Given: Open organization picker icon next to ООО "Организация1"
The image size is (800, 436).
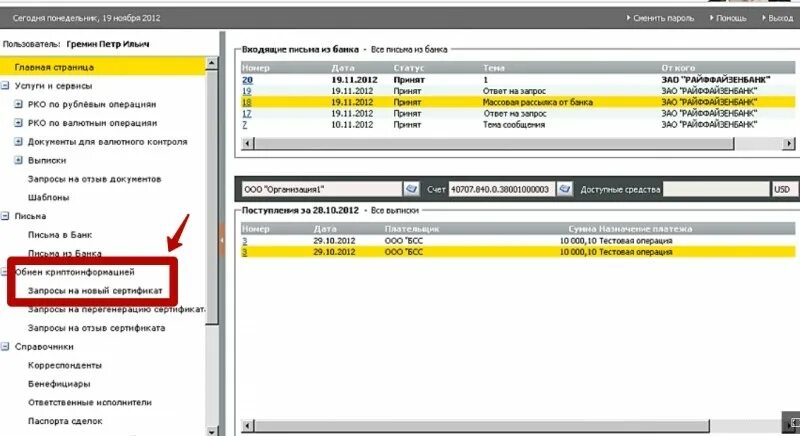Looking at the screenshot, I should (411, 189).
